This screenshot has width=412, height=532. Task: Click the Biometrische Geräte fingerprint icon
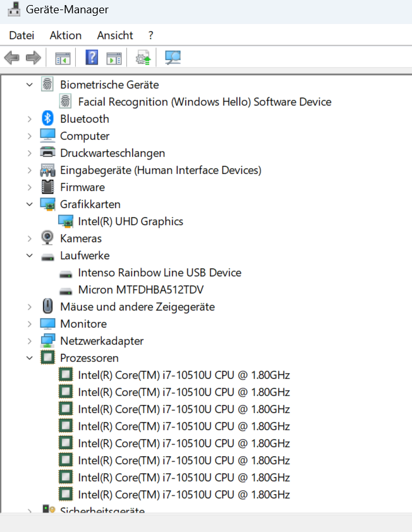47,84
